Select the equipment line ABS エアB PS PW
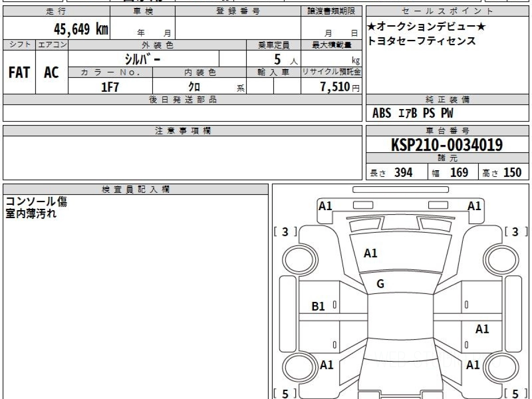 pyautogui.click(x=413, y=113)
